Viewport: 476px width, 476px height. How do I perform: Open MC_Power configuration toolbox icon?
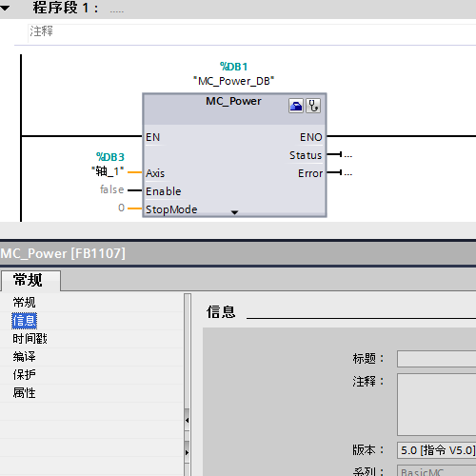click(x=296, y=106)
